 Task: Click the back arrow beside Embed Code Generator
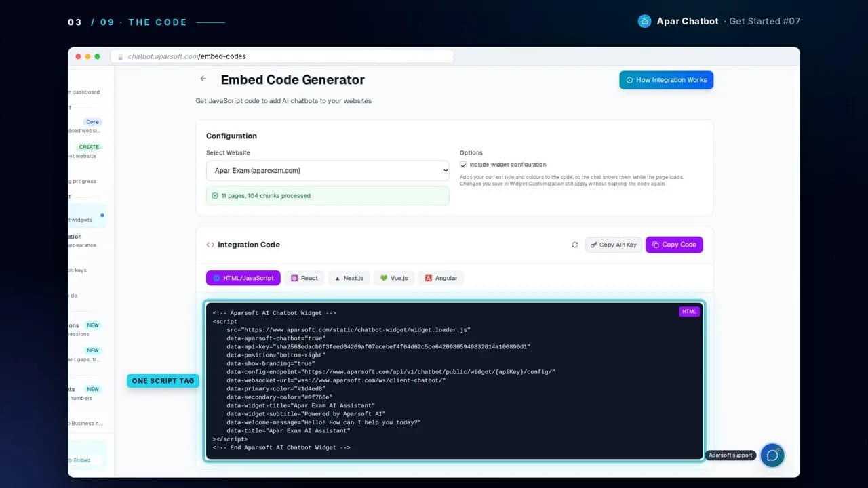pyautogui.click(x=203, y=79)
